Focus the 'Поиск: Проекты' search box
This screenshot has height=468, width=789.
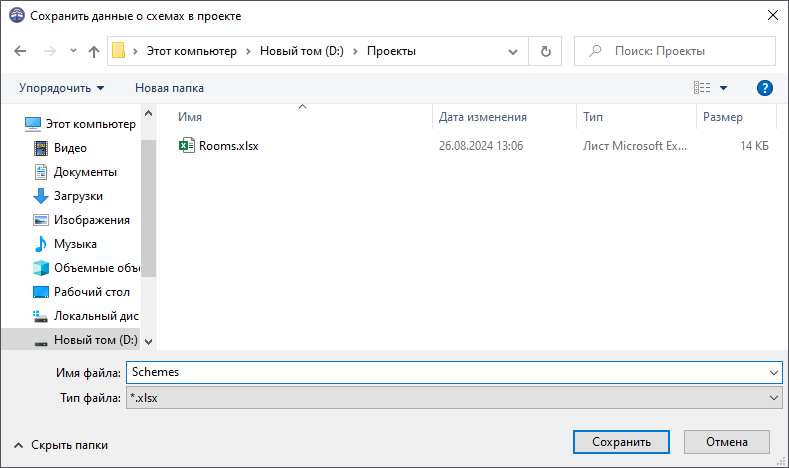(675, 51)
